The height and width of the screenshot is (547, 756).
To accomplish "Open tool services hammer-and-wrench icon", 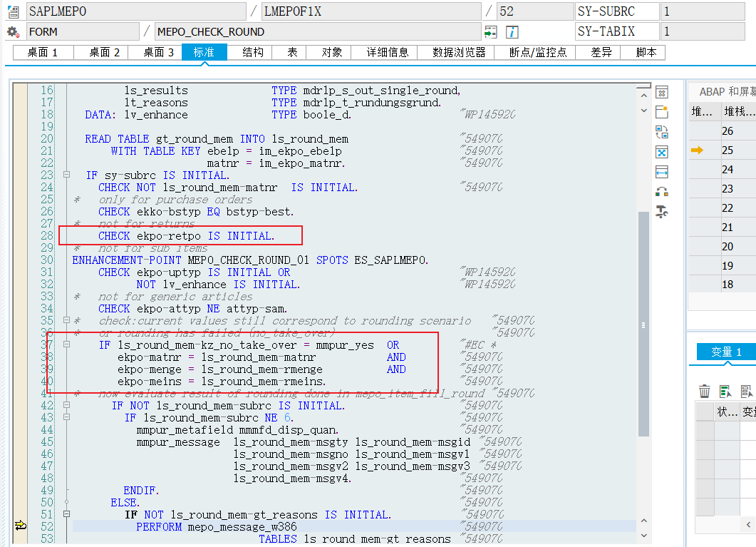I will pos(662,211).
